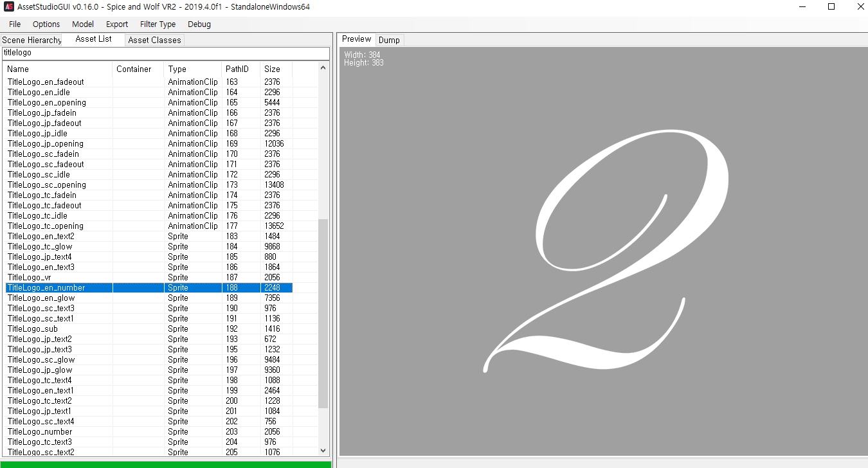Image resolution: width=868 pixels, height=468 pixels.
Task: Select the TitleLogo_en_idle row
Action: point(149,92)
